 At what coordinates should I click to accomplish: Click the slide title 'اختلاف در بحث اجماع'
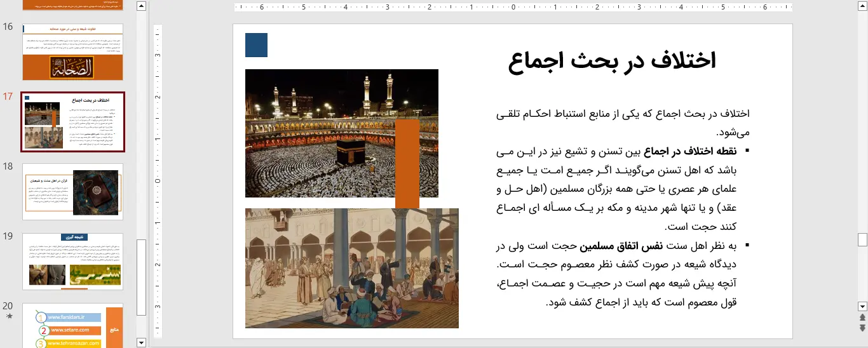(x=612, y=60)
